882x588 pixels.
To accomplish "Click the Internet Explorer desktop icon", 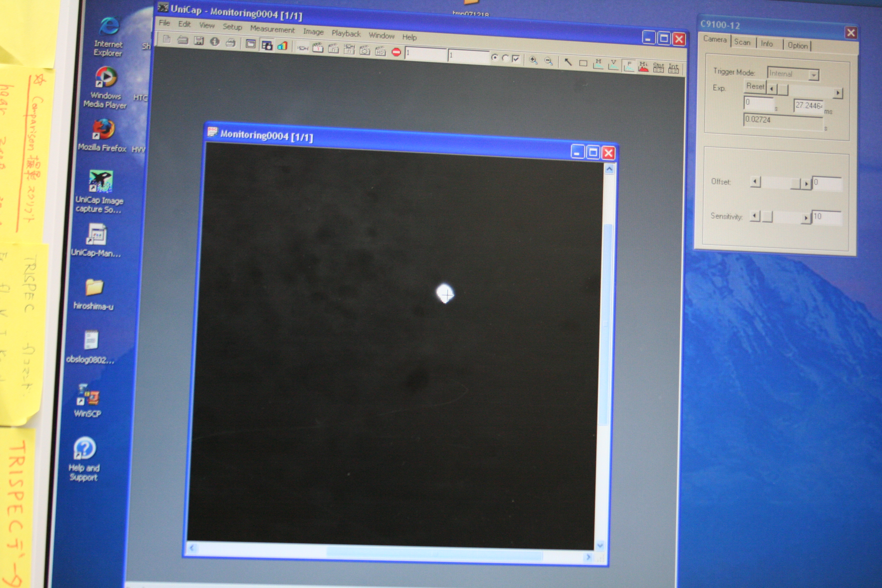I will (x=108, y=37).
